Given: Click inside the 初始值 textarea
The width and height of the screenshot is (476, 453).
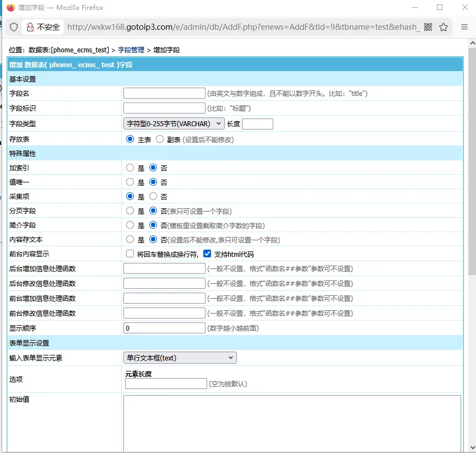Looking at the screenshot, I should click(x=292, y=423).
